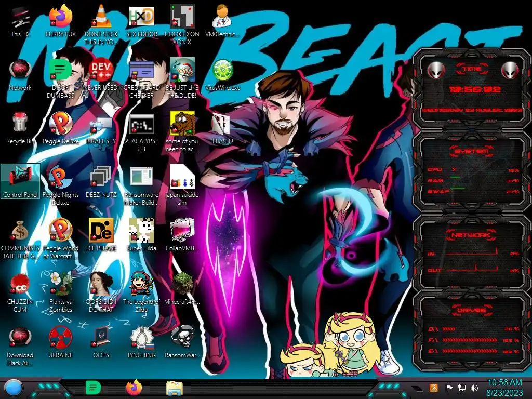Select the OOPS DID I DO THAT portrait icon

click(x=101, y=292)
